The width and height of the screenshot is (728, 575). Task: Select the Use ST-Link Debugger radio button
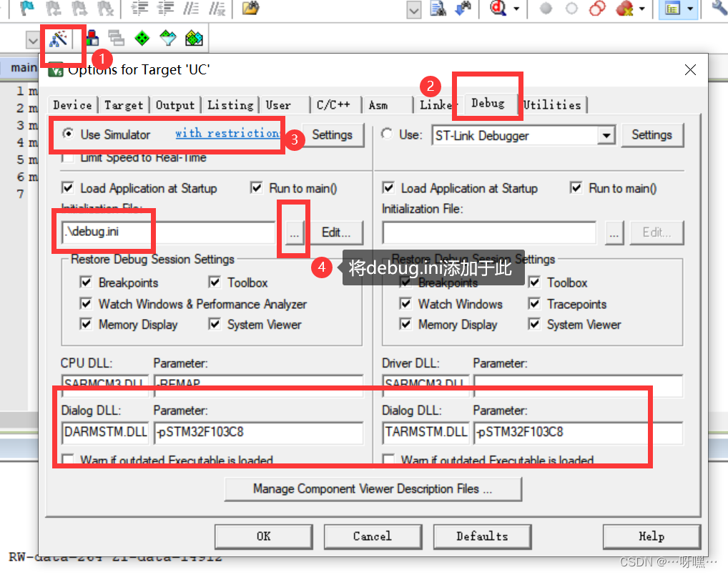pyautogui.click(x=387, y=134)
